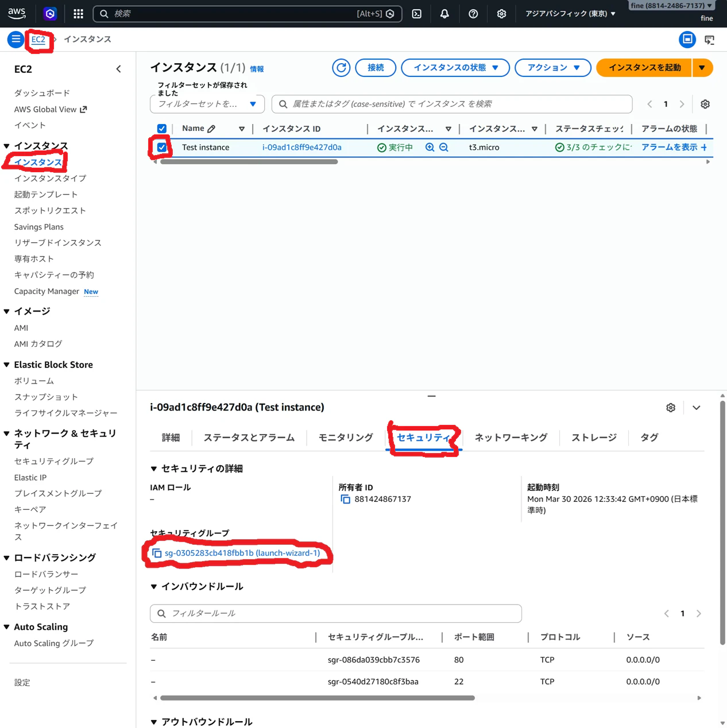Zoom in icon on Test instance row
The width and height of the screenshot is (727, 728).
[x=430, y=148]
